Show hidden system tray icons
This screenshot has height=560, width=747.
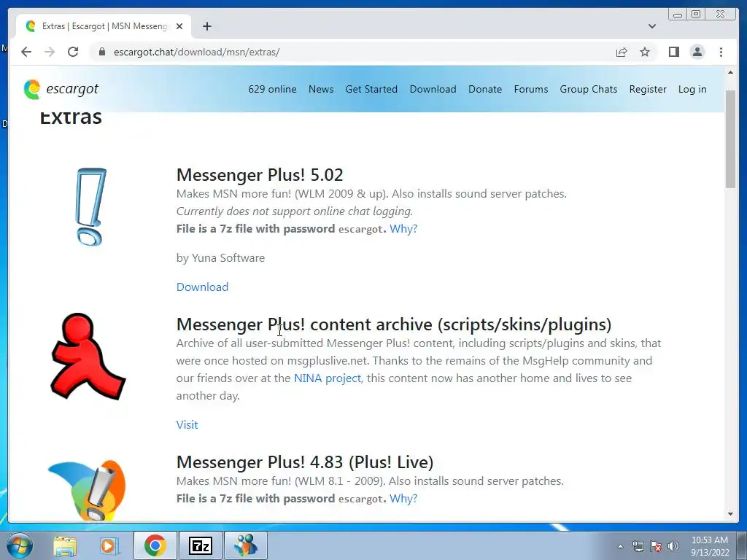[620, 546]
